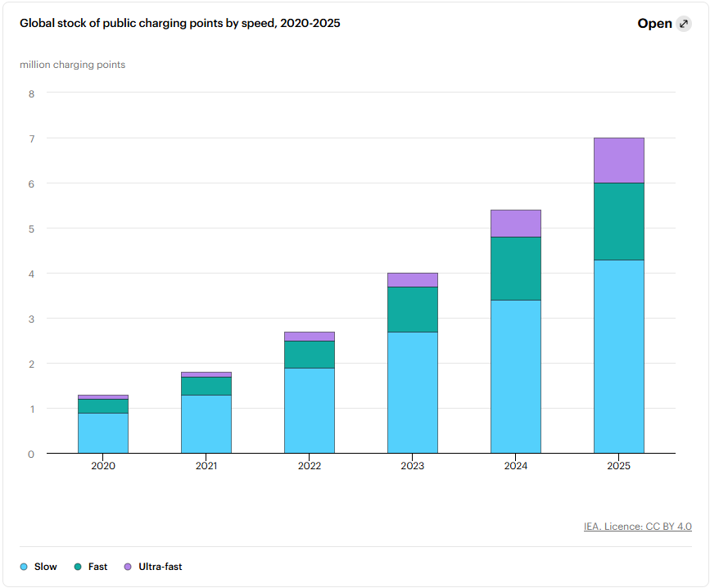Click the 2023 x-axis label
Viewport: 710px width, 588px height.
pos(413,466)
